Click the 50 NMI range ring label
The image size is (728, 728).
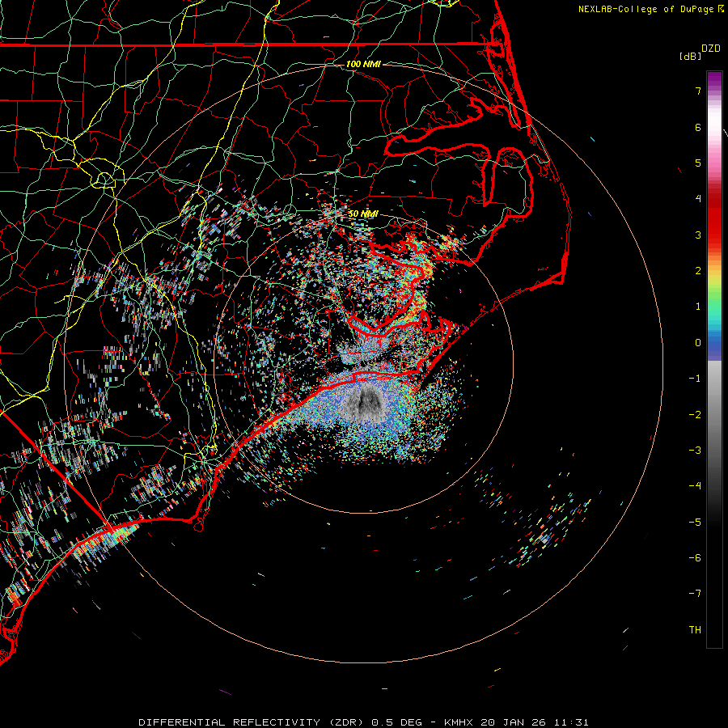[363, 214]
